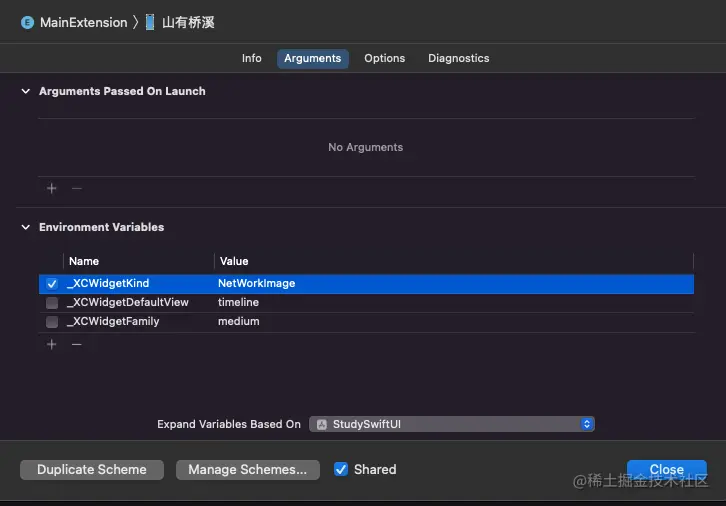
Task: Click the MainExtension scheme icon
Action: pyautogui.click(x=27, y=22)
